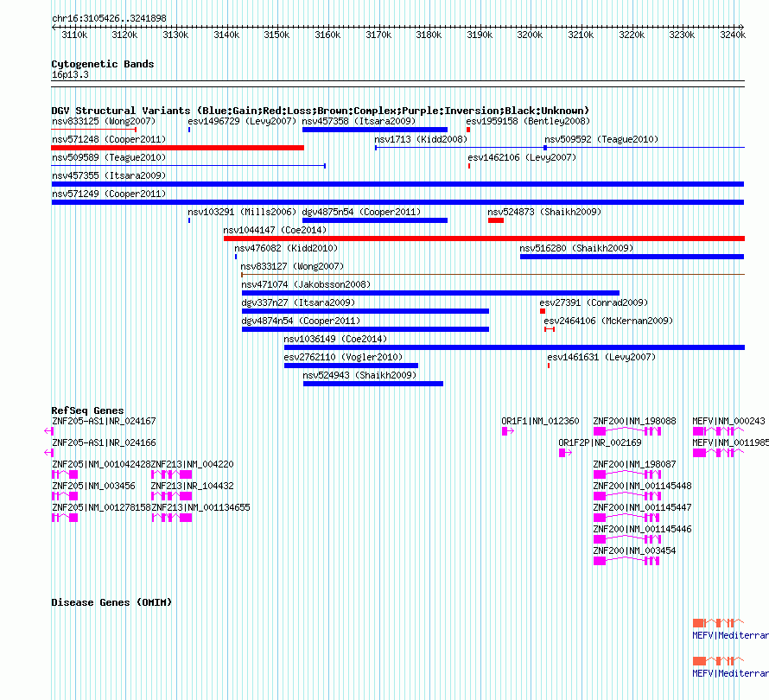Open nsv509592 (Teague2010) variant label
Viewport: 769px width, 700px height.
(601, 139)
